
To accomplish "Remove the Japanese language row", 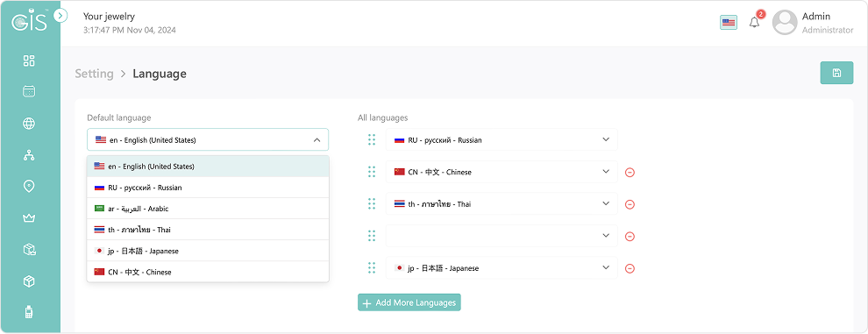I will (630, 268).
